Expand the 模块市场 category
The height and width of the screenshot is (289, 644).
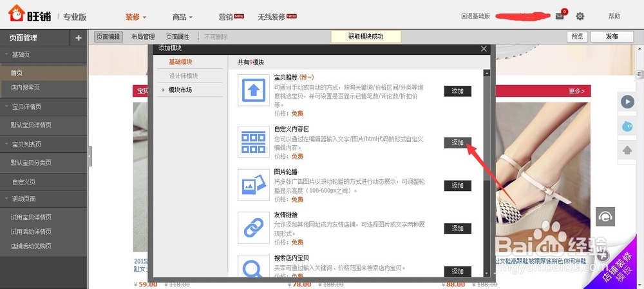point(180,90)
